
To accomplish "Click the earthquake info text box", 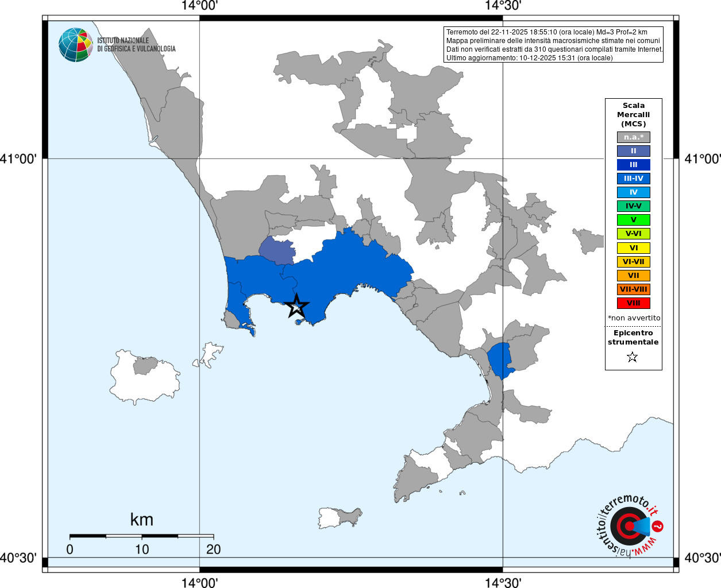I will click(x=554, y=45).
